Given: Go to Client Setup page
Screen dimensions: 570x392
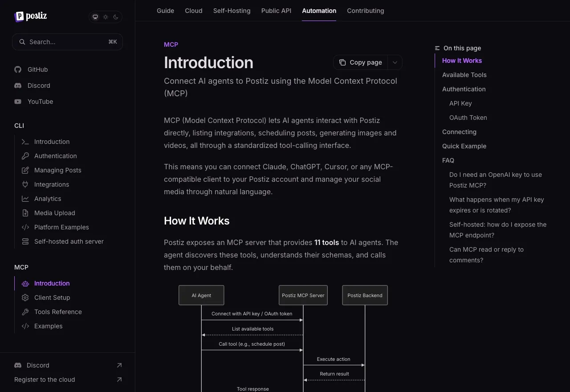Looking at the screenshot, I should (x=52, y=298).
